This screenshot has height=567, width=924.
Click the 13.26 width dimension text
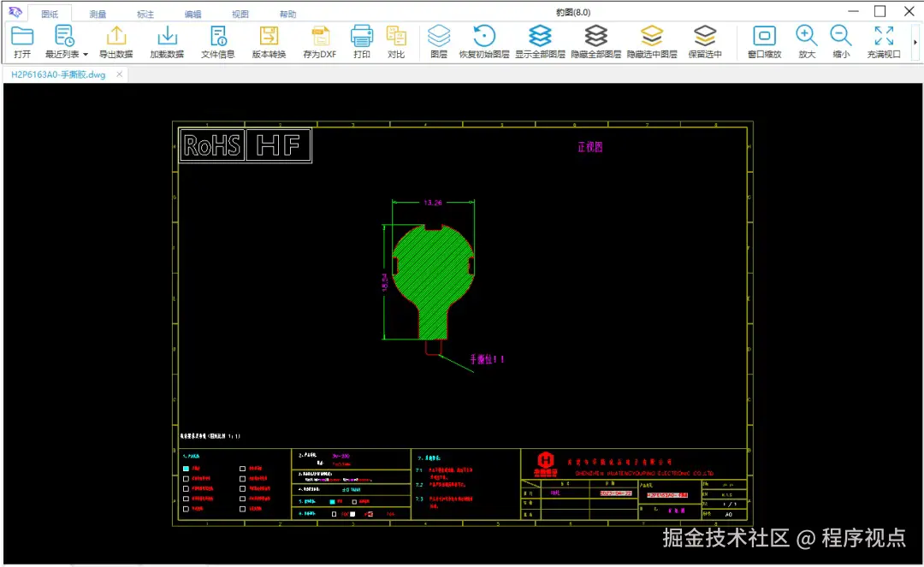(x=433, y=203)
